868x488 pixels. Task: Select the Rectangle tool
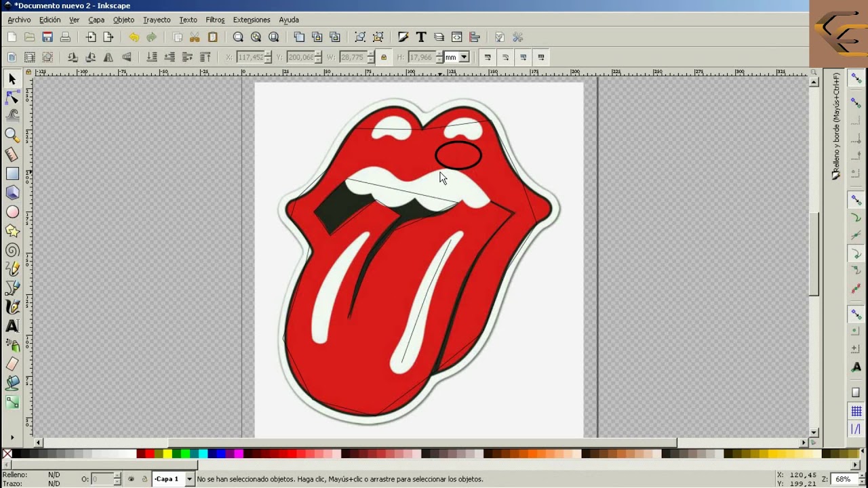[x=12, y=174]
